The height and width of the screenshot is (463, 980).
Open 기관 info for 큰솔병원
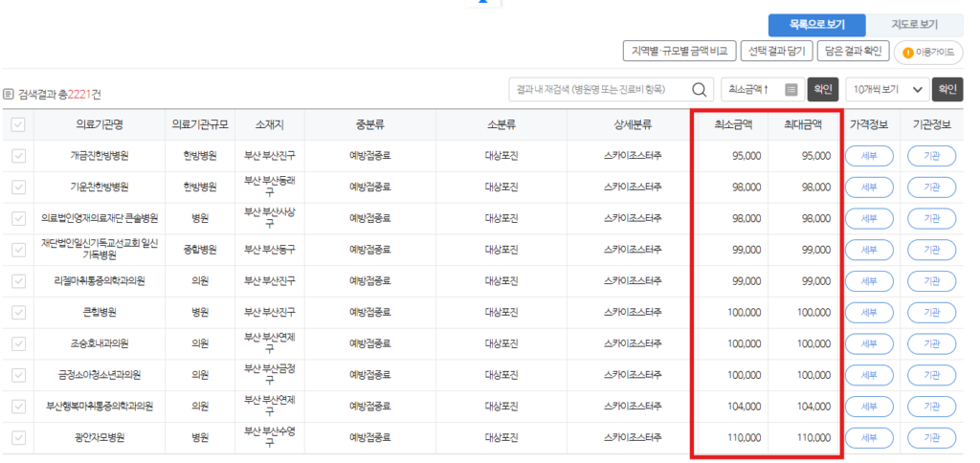click(931, 219)
